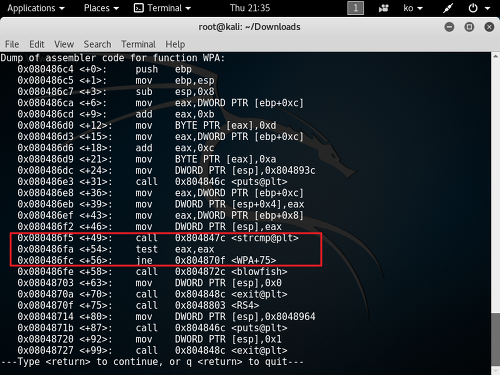Open the ko input language dropdown

tap(413, 8)
